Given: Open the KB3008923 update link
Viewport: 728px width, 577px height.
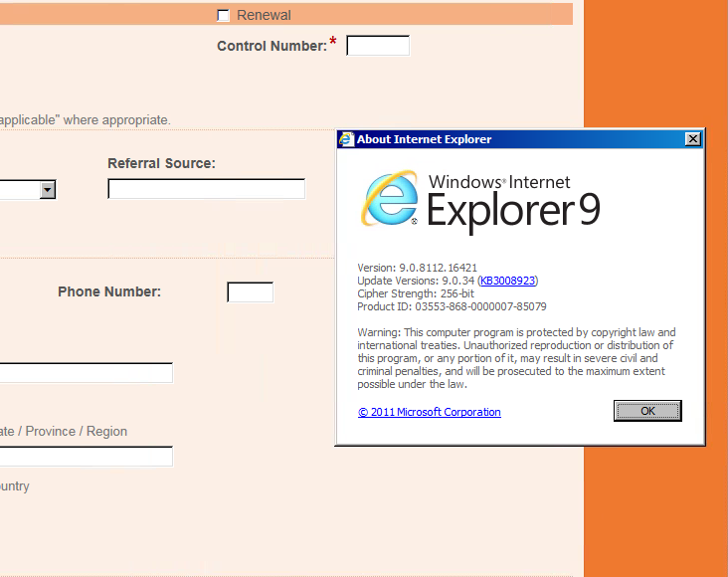Looking at the screenshot, I should [507, 281].
